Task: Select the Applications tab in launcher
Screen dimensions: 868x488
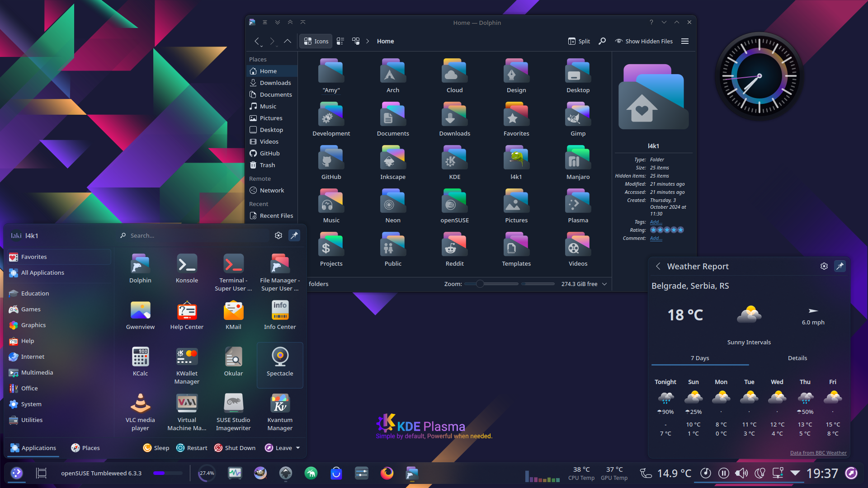Action: 33,448
